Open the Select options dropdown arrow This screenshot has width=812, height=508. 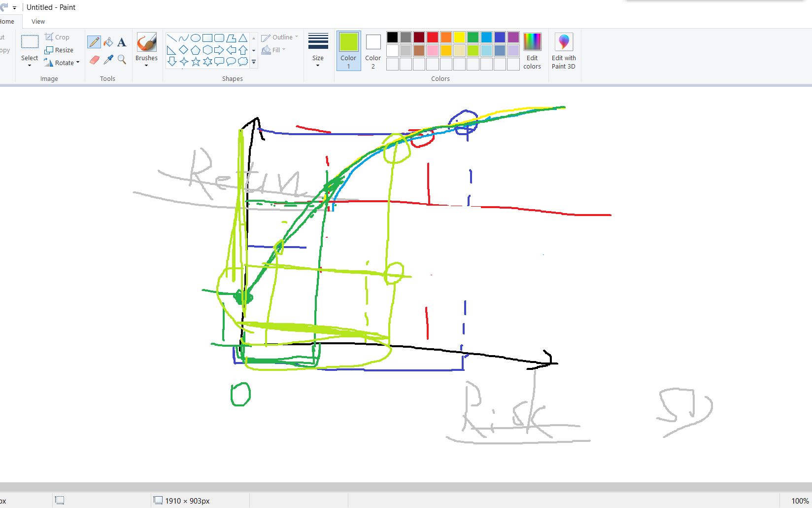coord(30,66)
